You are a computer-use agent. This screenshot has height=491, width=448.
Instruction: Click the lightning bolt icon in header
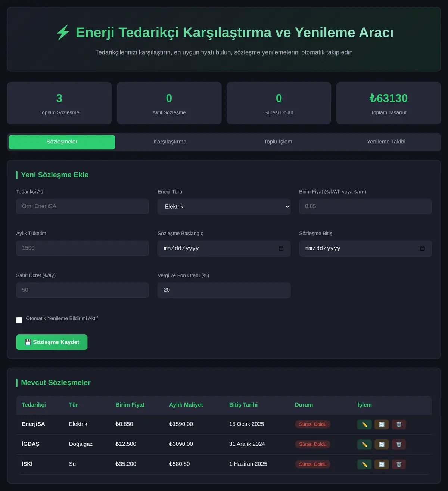coord(63,33)
